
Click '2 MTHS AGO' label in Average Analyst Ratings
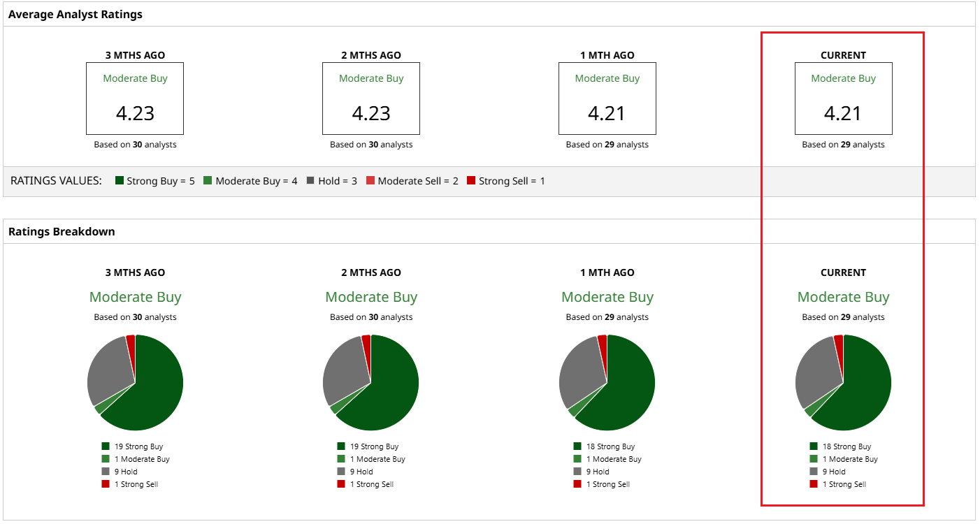pyautogui.click(x=371, y=55)
